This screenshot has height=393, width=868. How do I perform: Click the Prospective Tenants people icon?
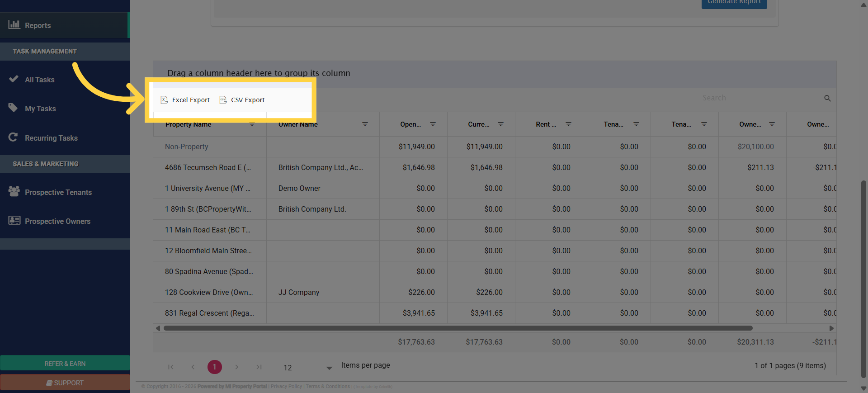14,191
